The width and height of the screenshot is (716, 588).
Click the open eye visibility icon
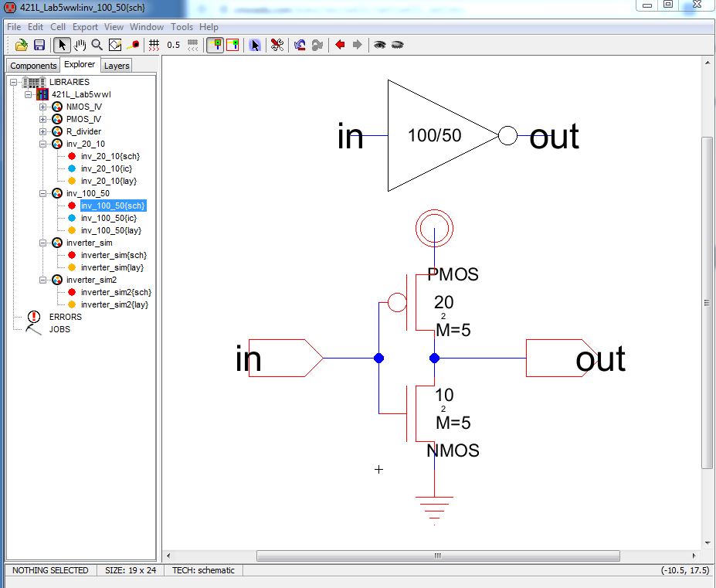(x=379, y=45)
